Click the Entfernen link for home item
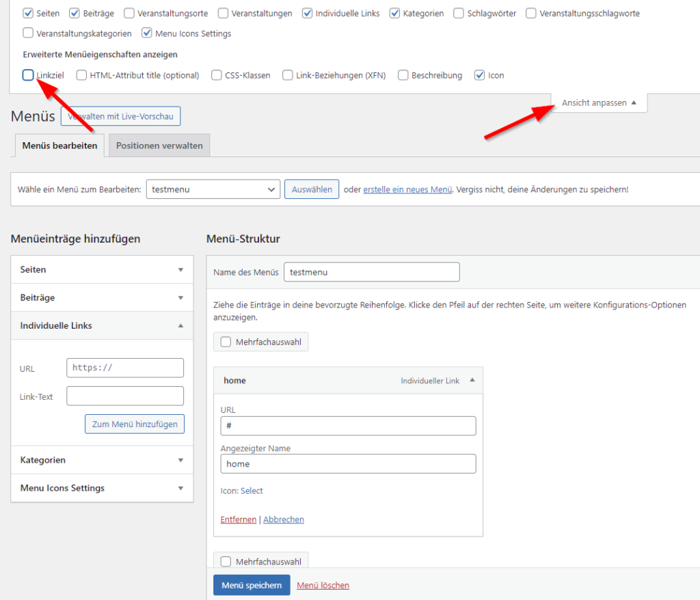The width and height of the screenshot is (700, 600). [238, 520]
